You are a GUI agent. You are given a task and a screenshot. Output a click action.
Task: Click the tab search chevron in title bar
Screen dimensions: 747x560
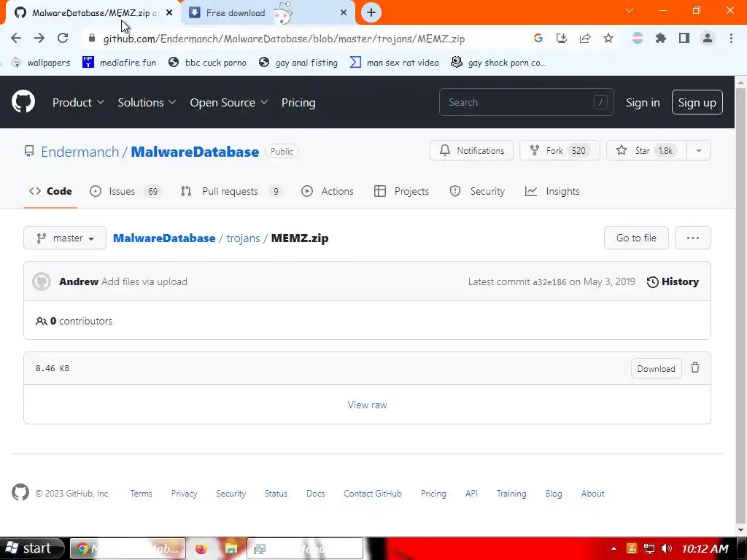630,10
